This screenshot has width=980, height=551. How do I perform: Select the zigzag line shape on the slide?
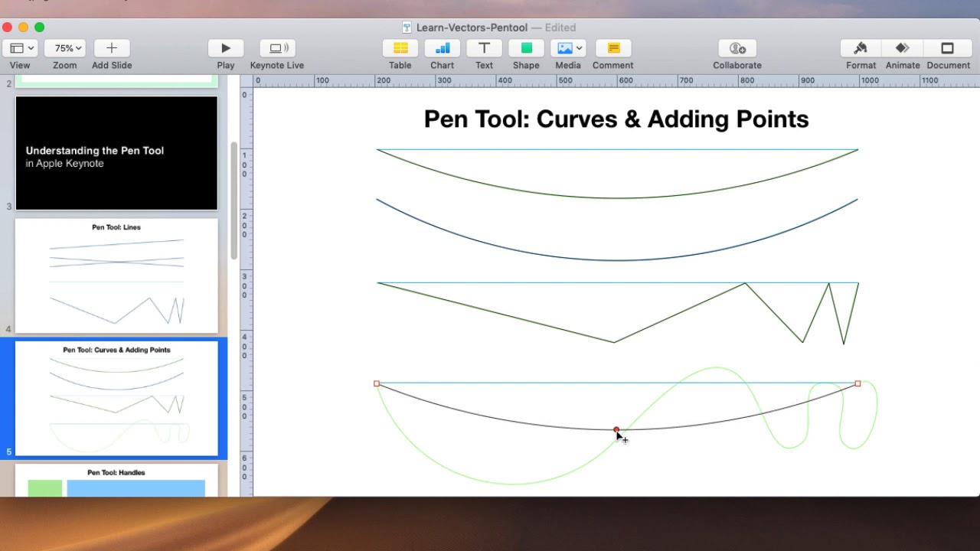612,341
